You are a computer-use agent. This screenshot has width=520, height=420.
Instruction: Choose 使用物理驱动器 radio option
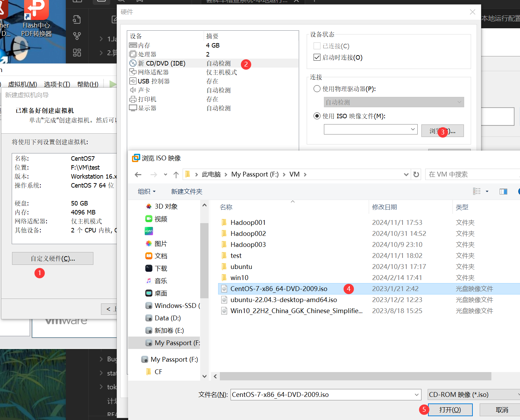(317, 89)
